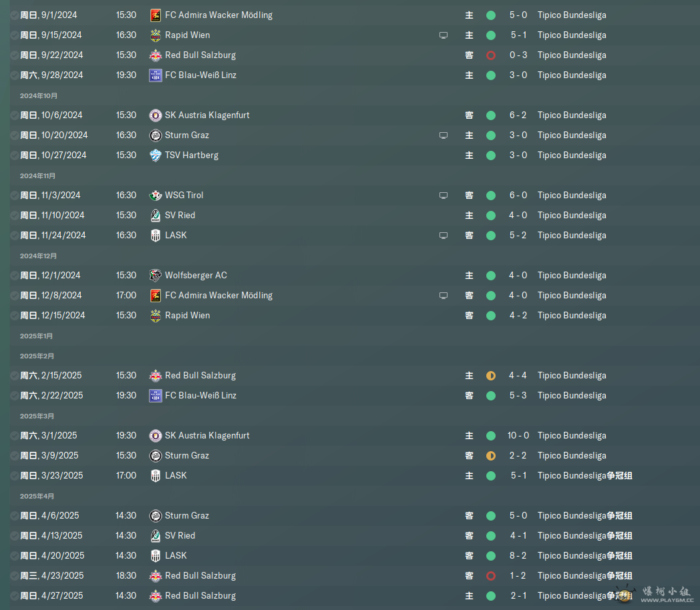Click the orange draw indicator for 3/9/2025 match
The width and height of the screenshot is (700, 610).
click(491, 456)
